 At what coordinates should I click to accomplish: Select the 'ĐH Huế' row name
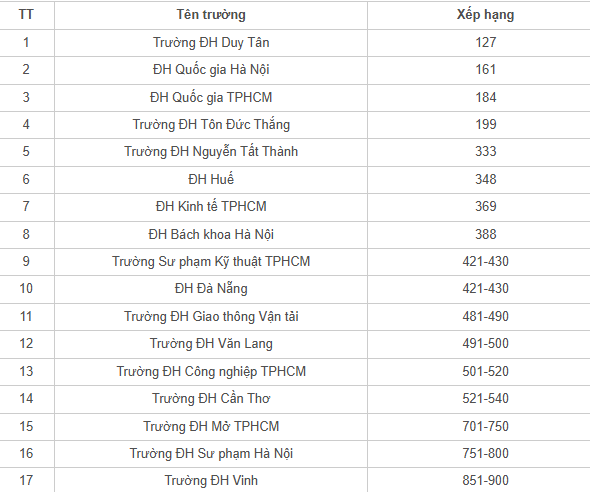[x=211, y=179]
